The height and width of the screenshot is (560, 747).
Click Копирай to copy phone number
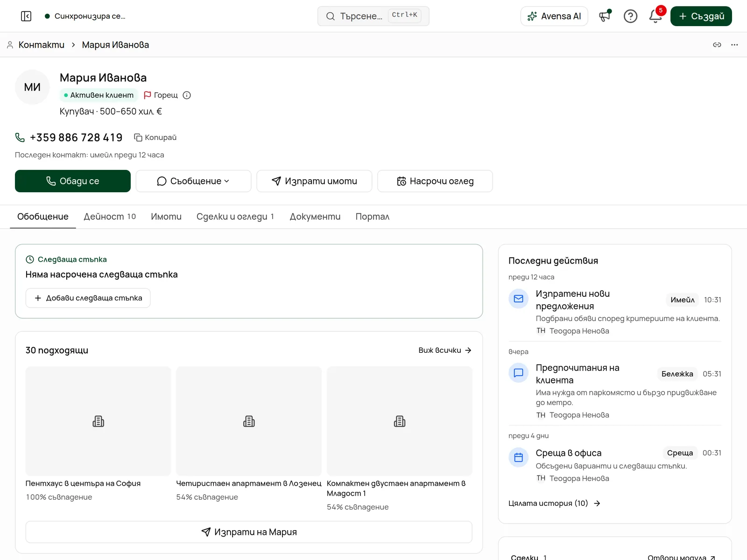(x=155, y=137)
